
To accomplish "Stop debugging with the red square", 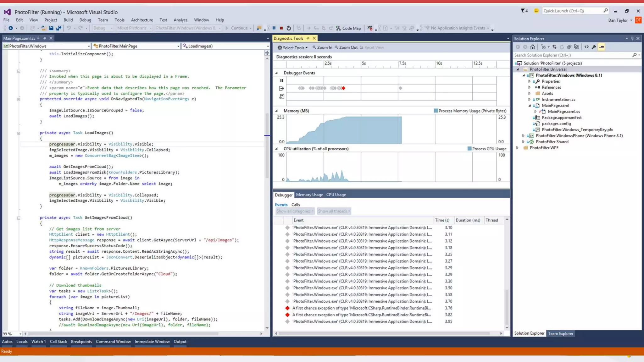I will pyautogui.click(x=281, y=28).
